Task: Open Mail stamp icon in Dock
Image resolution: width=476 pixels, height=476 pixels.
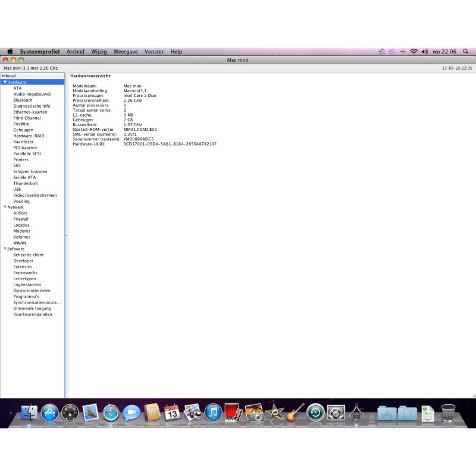Action: click(x=90, y=412)
